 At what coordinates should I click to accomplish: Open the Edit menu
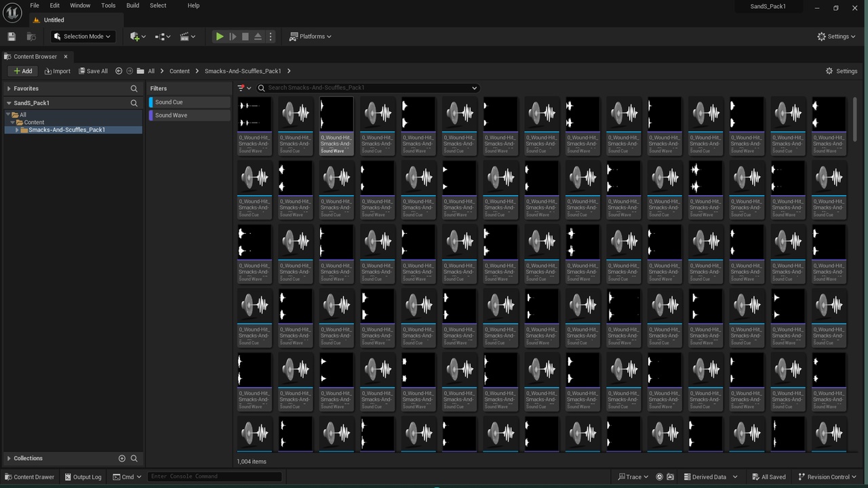(54, 5)
